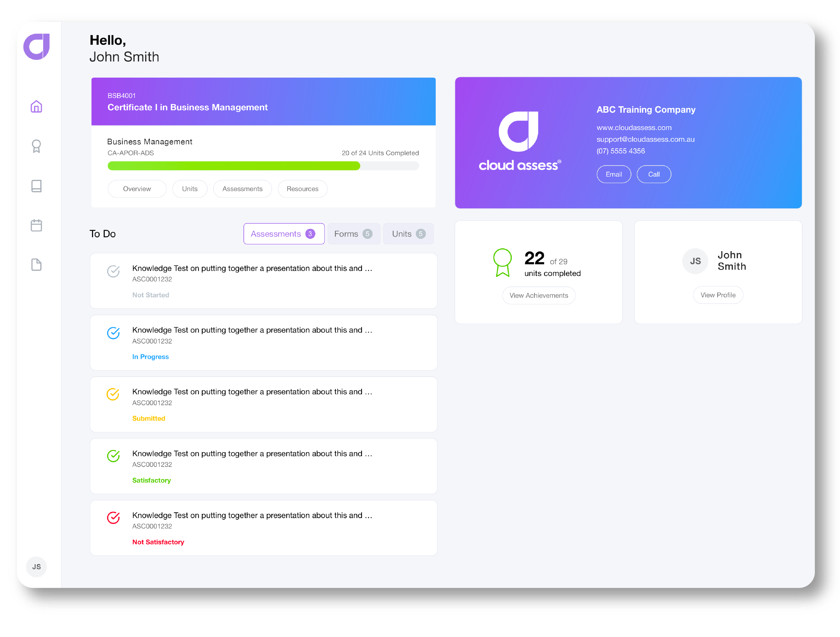Click the blue check circle of In Progress test
840x637 pixels.
113,333
